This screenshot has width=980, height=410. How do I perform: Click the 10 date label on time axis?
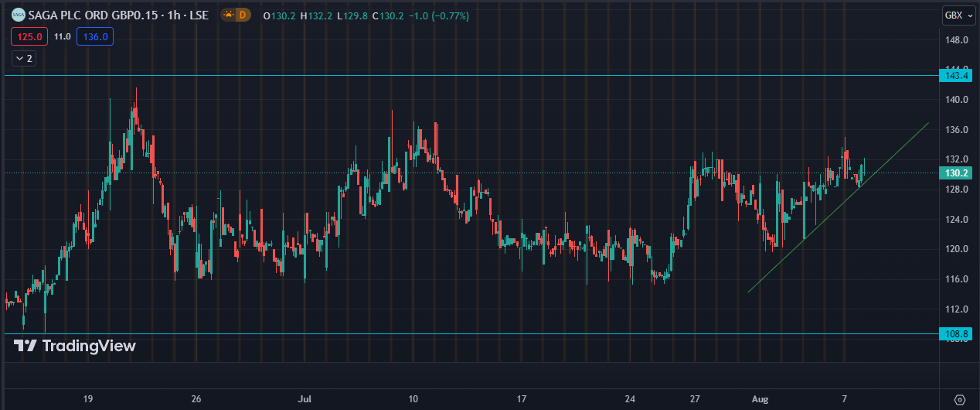point(413,399)
